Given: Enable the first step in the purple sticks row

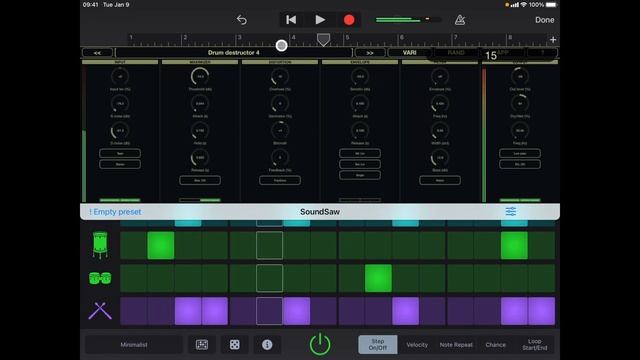Looking at the screenshot, I should click(133, 311).
